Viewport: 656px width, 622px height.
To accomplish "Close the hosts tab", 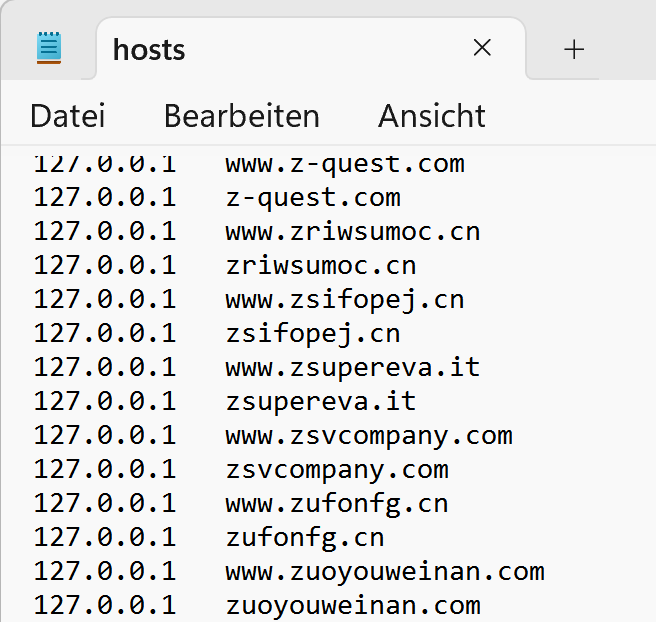I will [482, 48].
